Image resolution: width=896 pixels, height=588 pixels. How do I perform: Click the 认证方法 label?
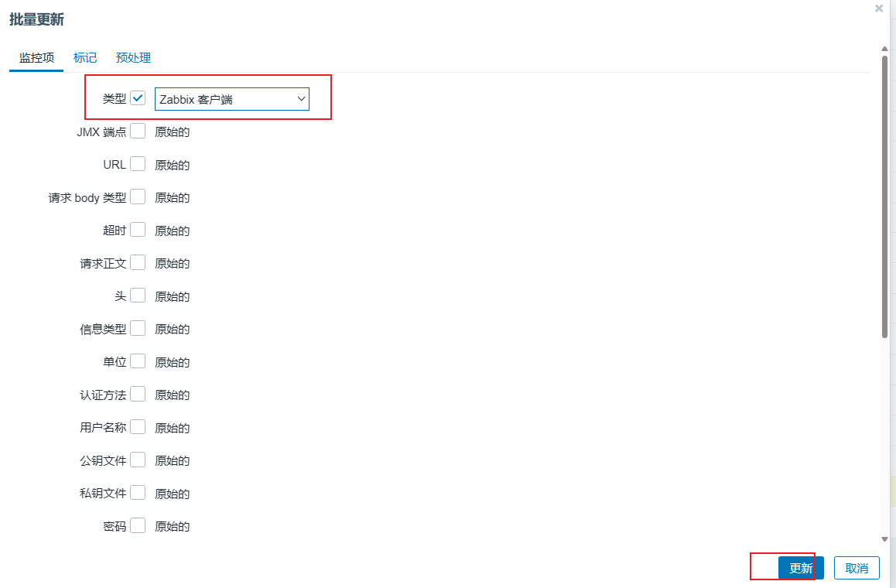pyautogui.click(x=103, y=395)
